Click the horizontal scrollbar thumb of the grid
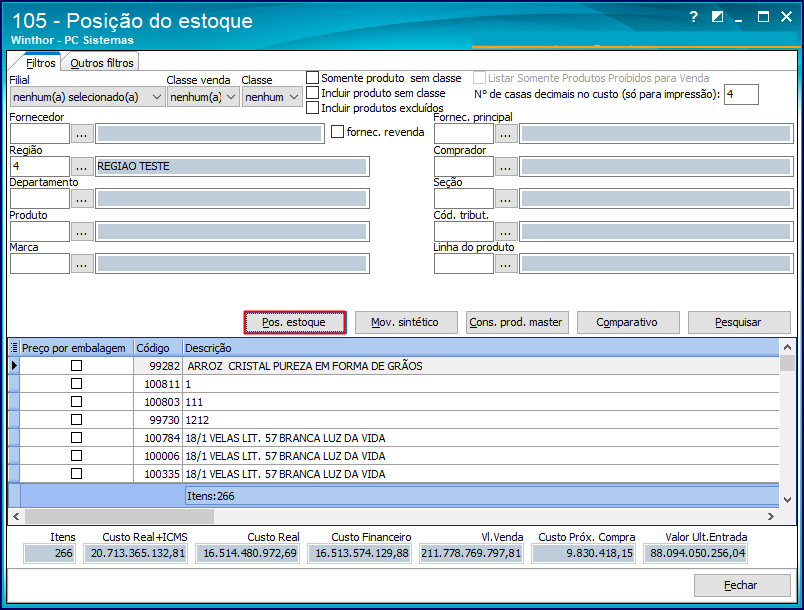The image size is (804, 610). (119, 516)
